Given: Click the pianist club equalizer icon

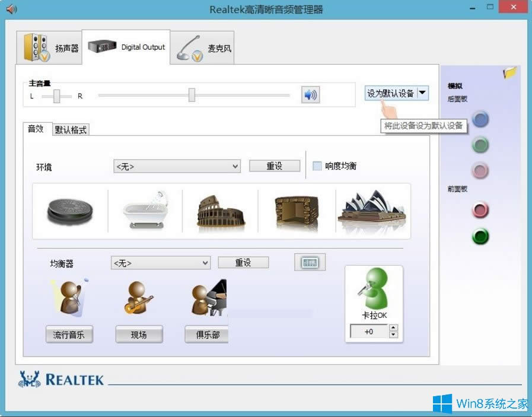Looking at the screenshot, I should (x=209, y=298).
